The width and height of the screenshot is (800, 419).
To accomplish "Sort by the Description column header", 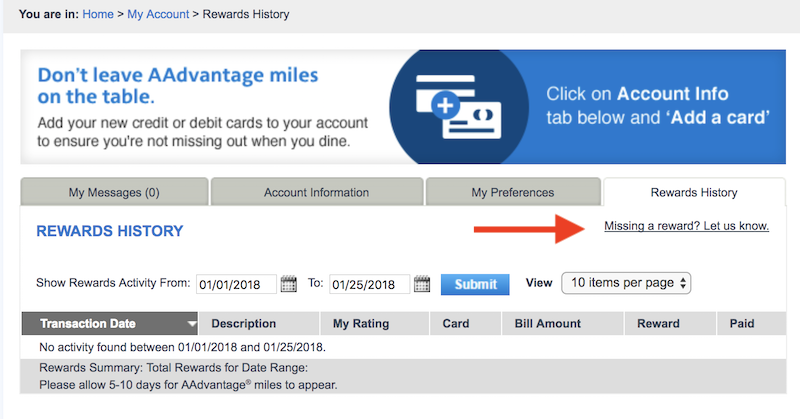I will (x=259, y=324).
